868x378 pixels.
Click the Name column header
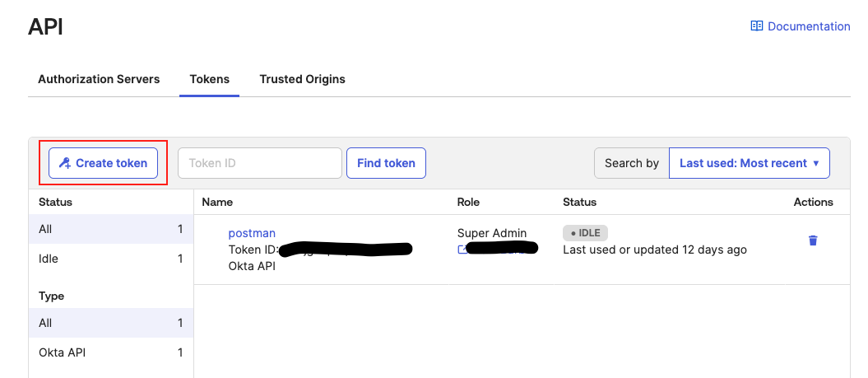pyautogui.click(x=217, y=202)
